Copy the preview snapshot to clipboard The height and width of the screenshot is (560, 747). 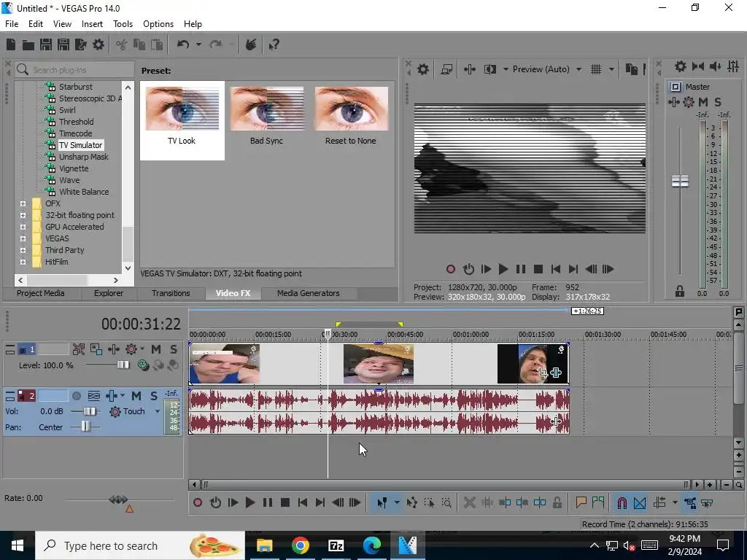click(631, 69)
